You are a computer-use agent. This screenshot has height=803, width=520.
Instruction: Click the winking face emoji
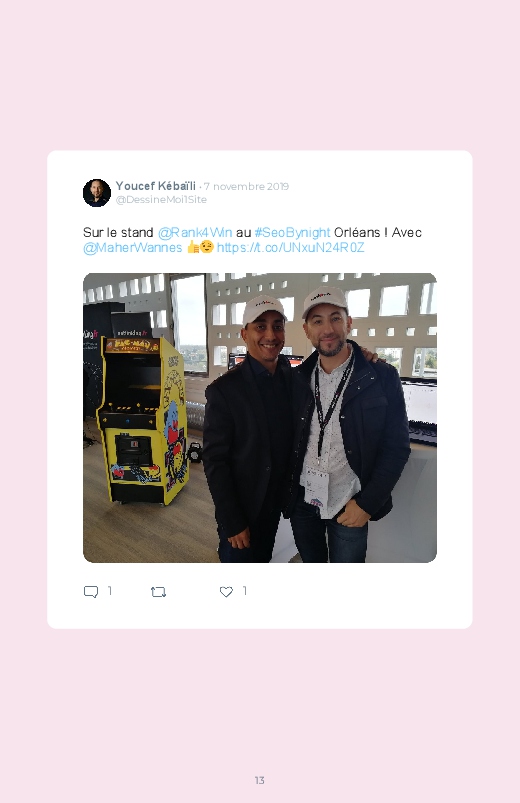206,247
